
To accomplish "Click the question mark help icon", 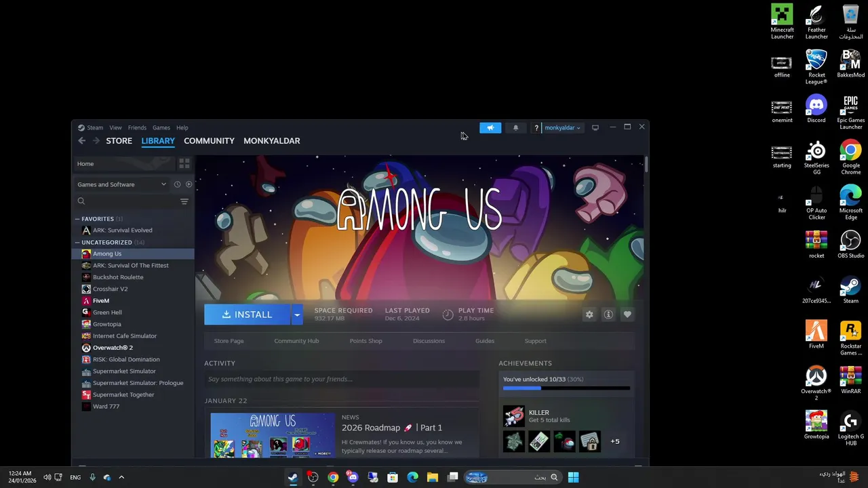I will click(536, 127).
